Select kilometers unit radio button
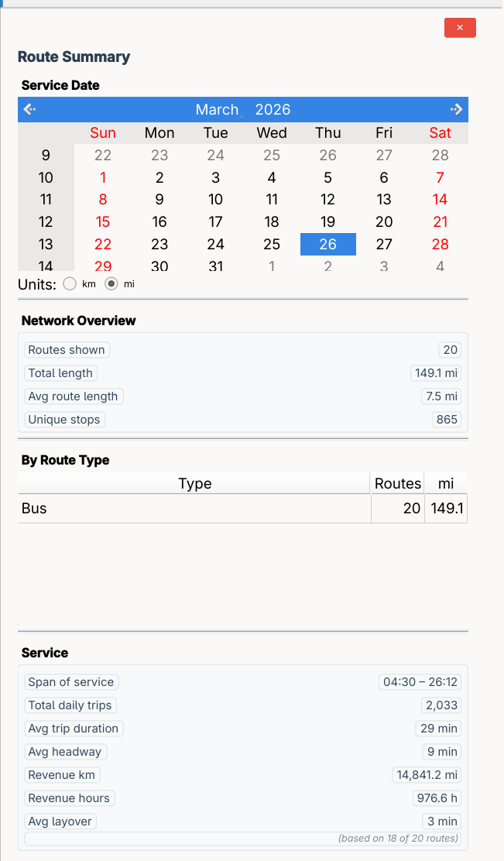Image resolution: width=504 pixels, height=861 pixels. [70, 284]
